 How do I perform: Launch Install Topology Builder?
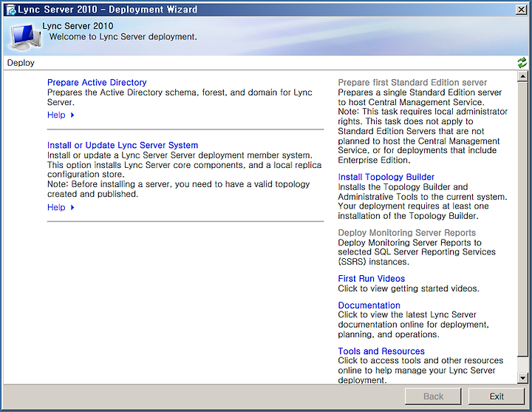point(386,177)
